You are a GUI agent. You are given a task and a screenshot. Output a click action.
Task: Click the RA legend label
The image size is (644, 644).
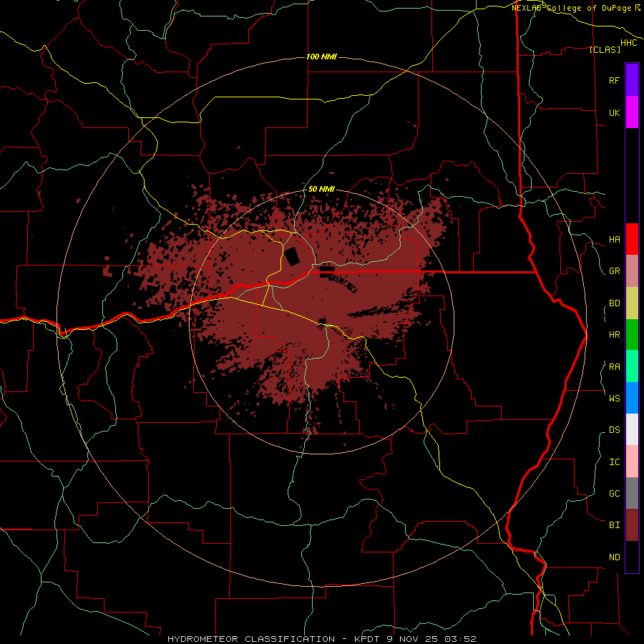click(614, 367)
